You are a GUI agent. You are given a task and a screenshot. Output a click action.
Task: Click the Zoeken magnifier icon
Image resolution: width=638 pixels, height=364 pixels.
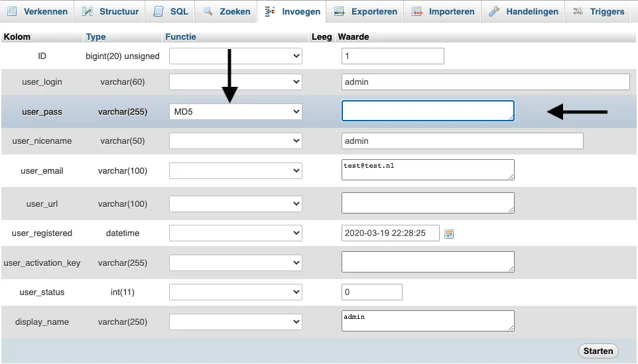(208, 11)
